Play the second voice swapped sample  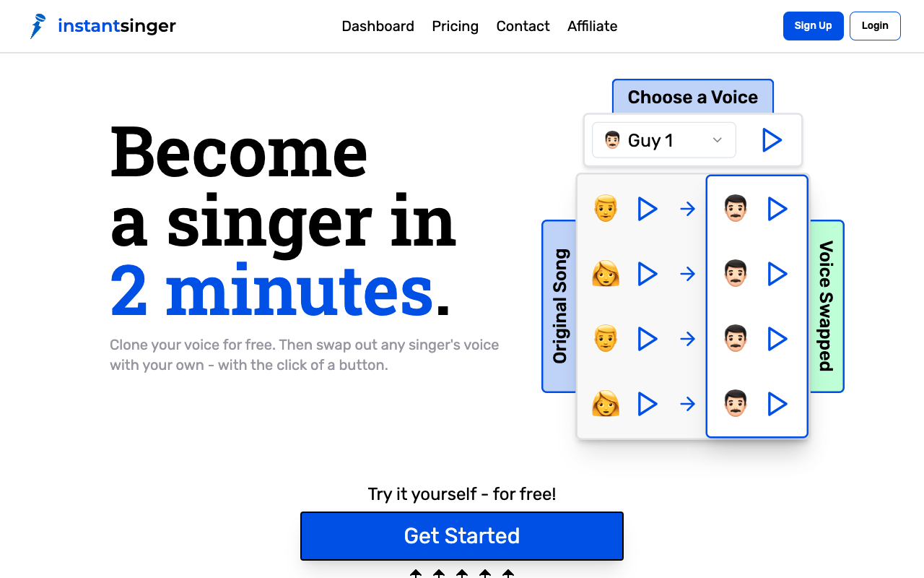click(x=777, y=274)
